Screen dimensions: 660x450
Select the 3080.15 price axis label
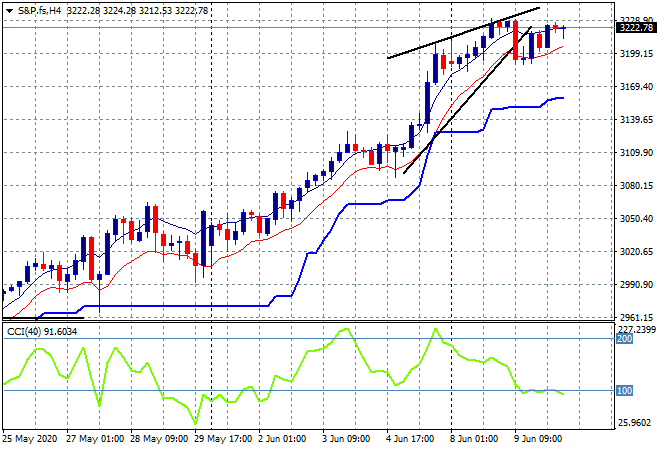click(636, 185)
